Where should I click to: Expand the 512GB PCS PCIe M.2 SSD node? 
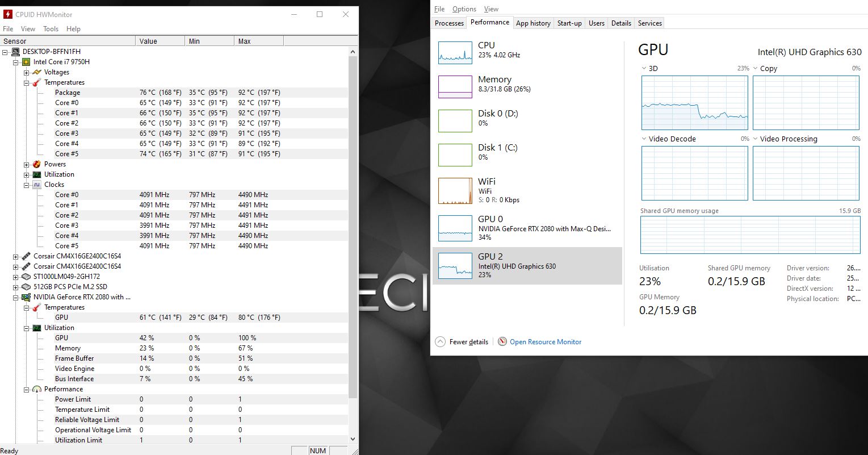16,287
